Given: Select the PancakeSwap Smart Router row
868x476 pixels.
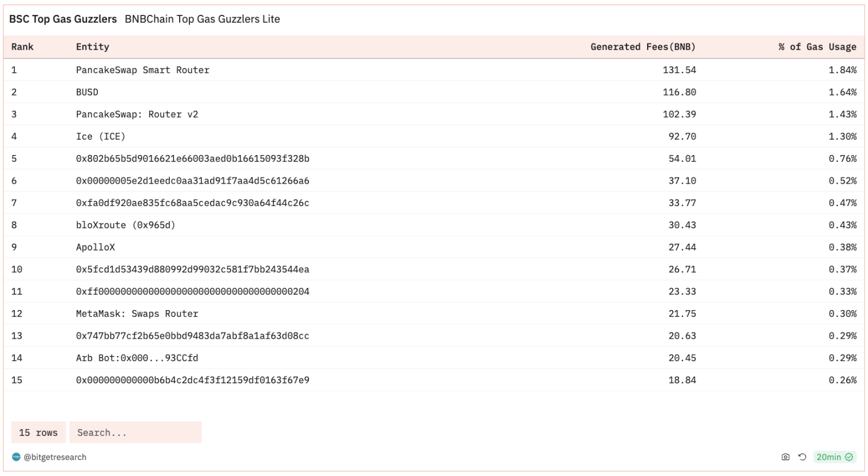Looking at the screenshot, I should [x=142, y=70].
